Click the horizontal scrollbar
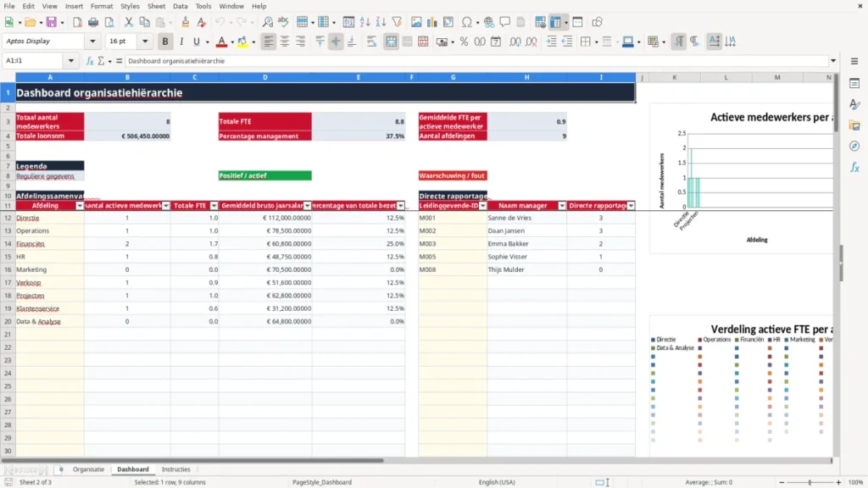The height and width of the screenshot is (488, 868). [192, 460]
